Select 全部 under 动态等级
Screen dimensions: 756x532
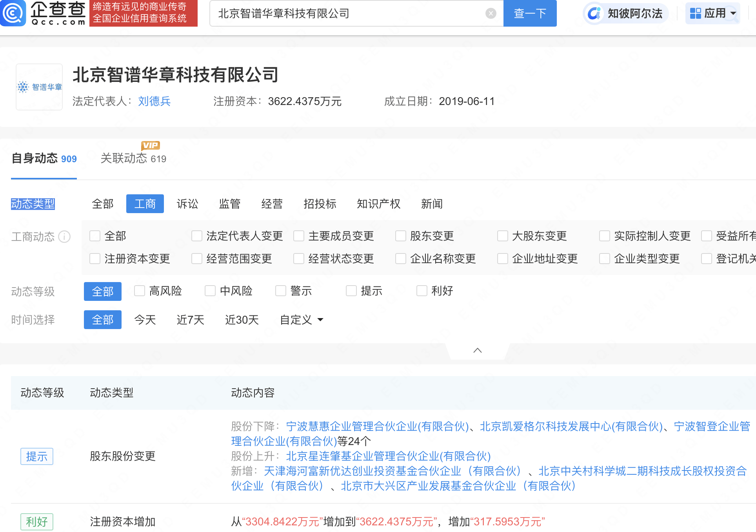103,291
